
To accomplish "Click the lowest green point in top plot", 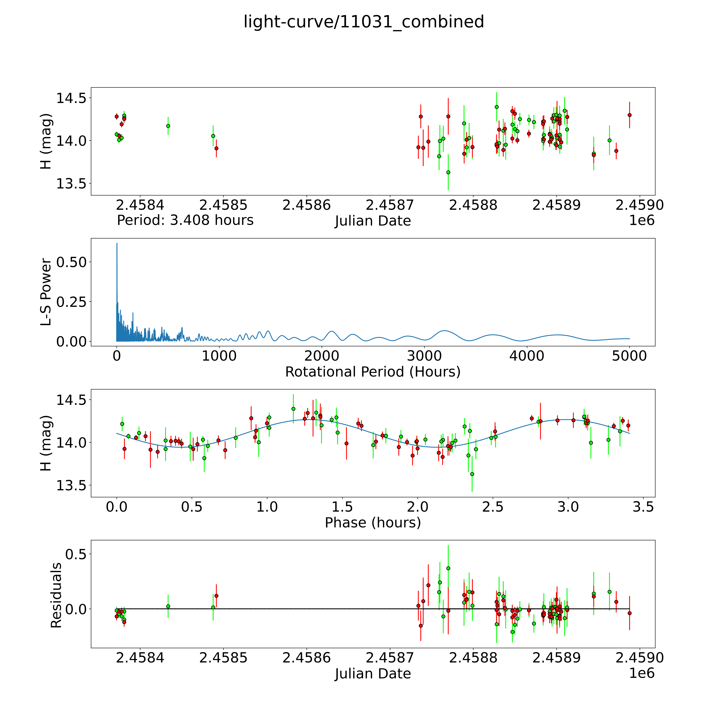I will tap(448, 172).
